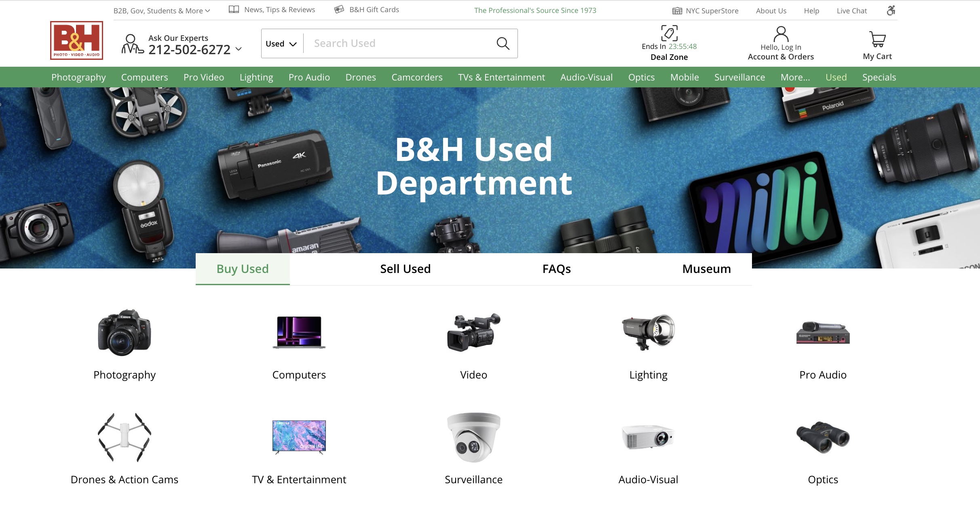
Task: Click the NYC SuperStore building icon
Action: tap(677, 11)
